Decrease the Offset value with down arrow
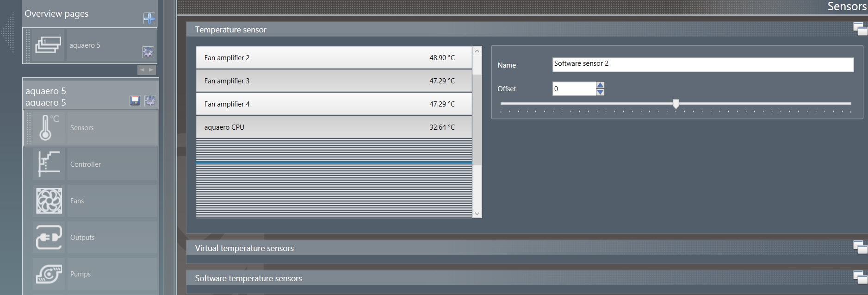This screenshot has width=868, height=295. coord(600,92)
